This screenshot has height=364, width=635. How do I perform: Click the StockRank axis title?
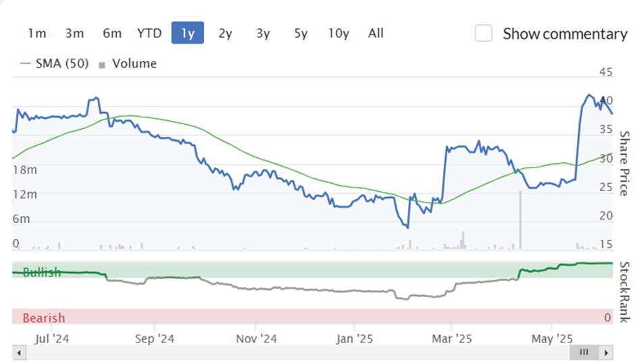pos(624,292)
